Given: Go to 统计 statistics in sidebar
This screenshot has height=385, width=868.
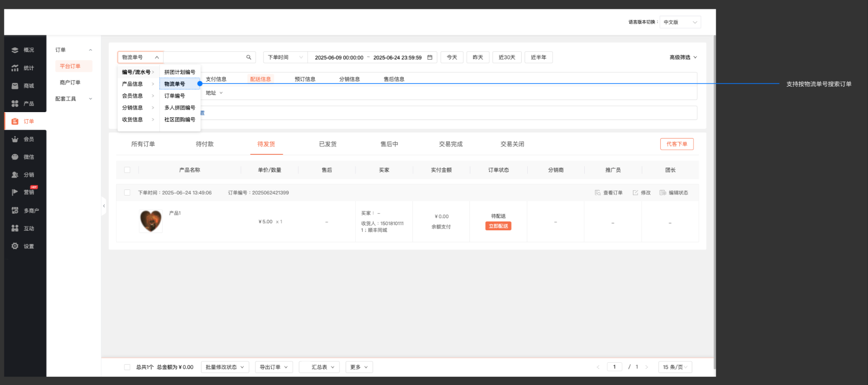Looking at the screenshot, I should (25, 68).
